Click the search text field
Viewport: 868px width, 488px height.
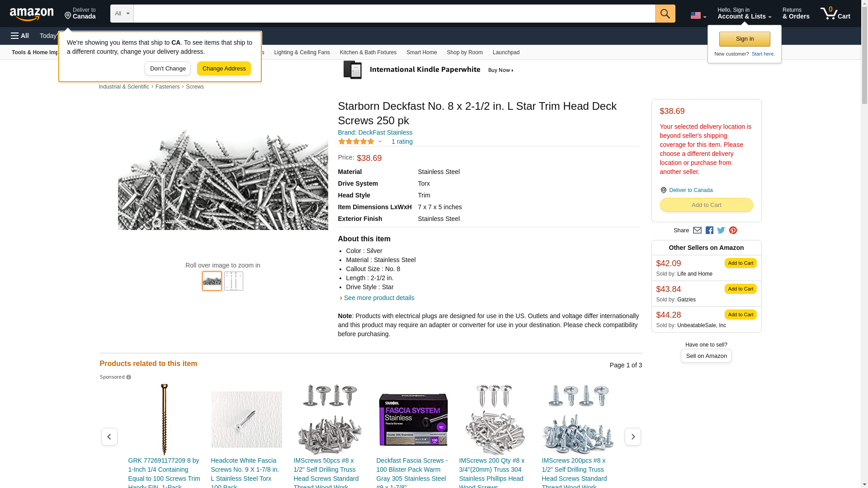pyautogui.click(x=394, y=14)
